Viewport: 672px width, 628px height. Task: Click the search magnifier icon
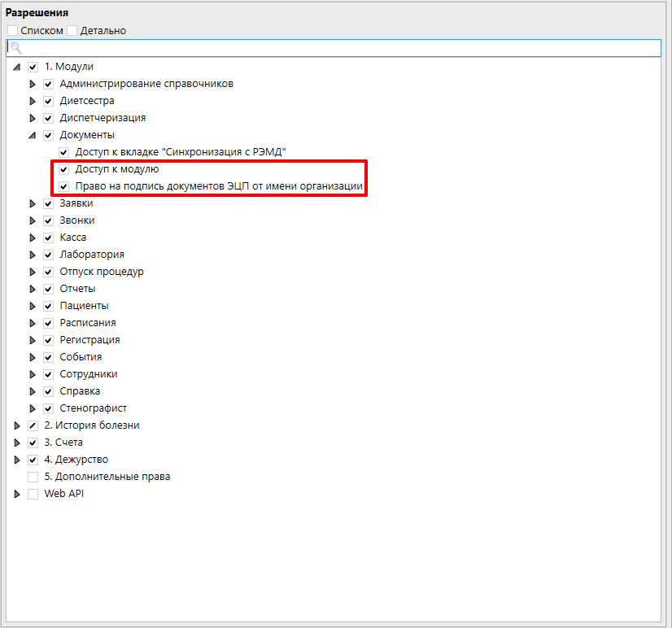(x=15, y=49)
